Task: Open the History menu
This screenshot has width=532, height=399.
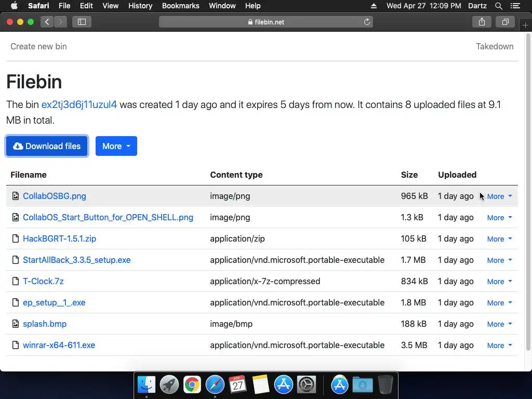Action: (140, 6)
